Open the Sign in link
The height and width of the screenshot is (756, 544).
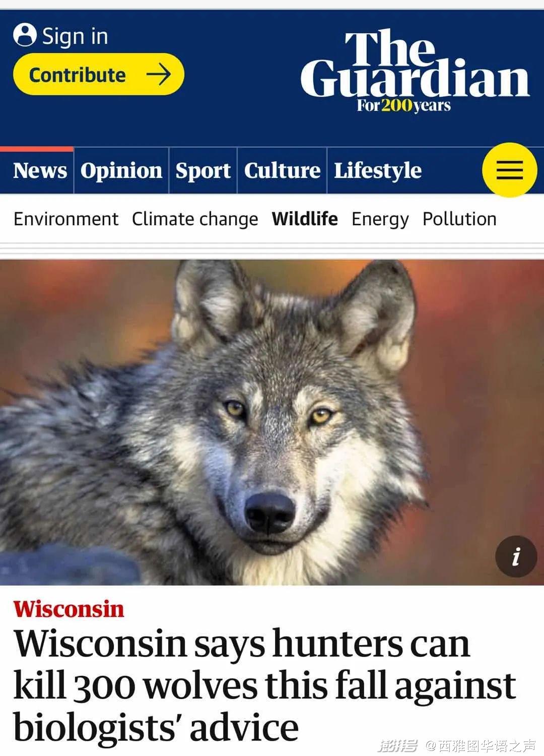61,36
